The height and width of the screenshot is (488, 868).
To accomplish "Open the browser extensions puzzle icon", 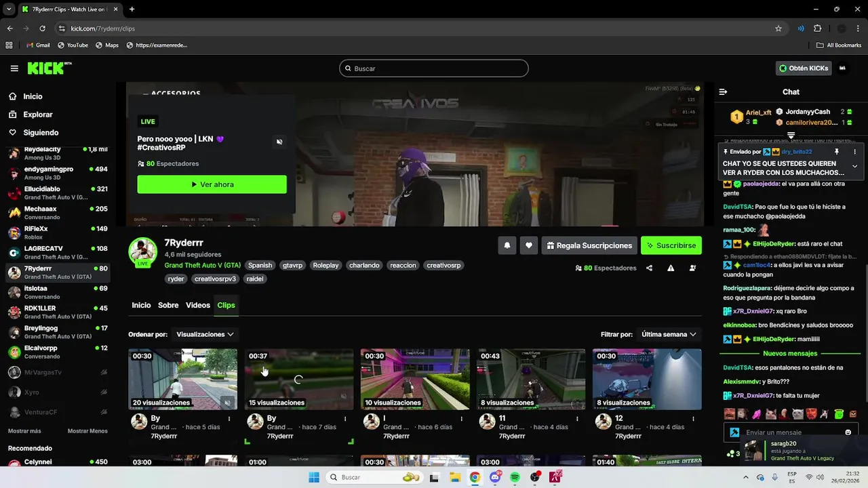I will pos(817,28).
